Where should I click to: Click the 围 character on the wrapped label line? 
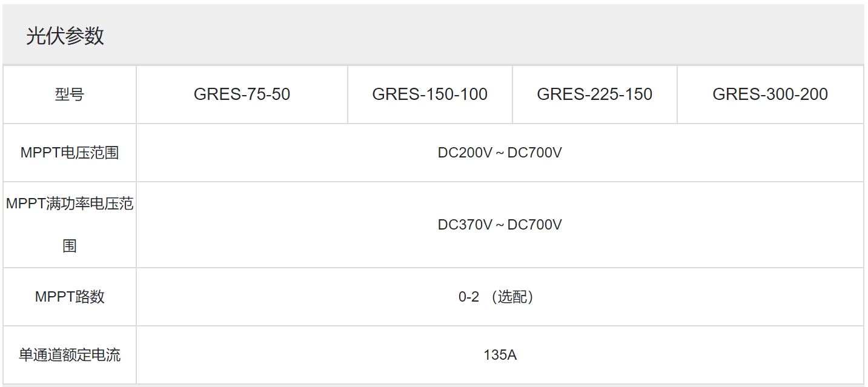pos(70,246)
